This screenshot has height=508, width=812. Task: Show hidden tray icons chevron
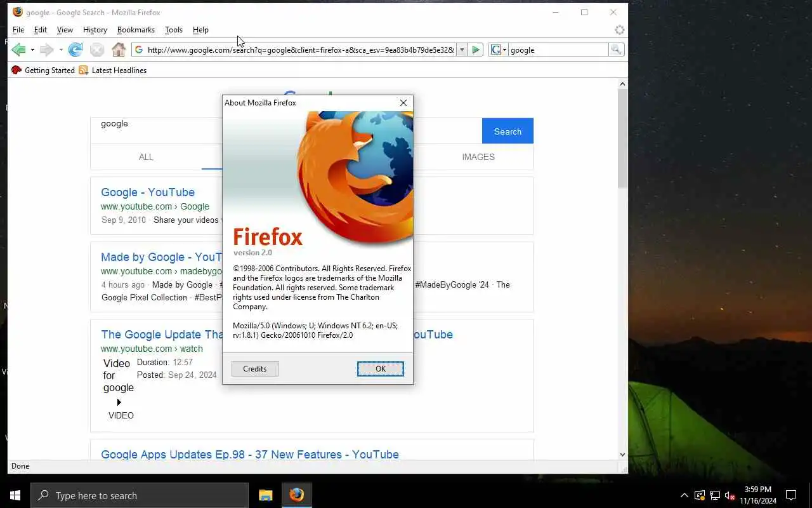pos(684,495)
